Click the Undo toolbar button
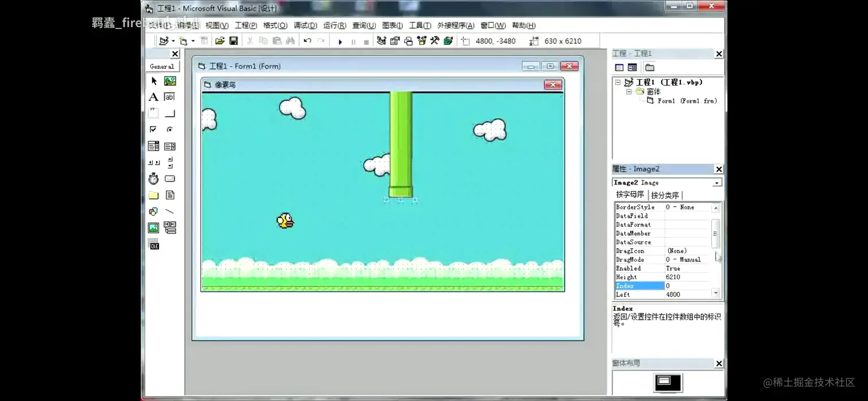The height and width of the screenshot is (401, 868). click(x=308, y=41)
